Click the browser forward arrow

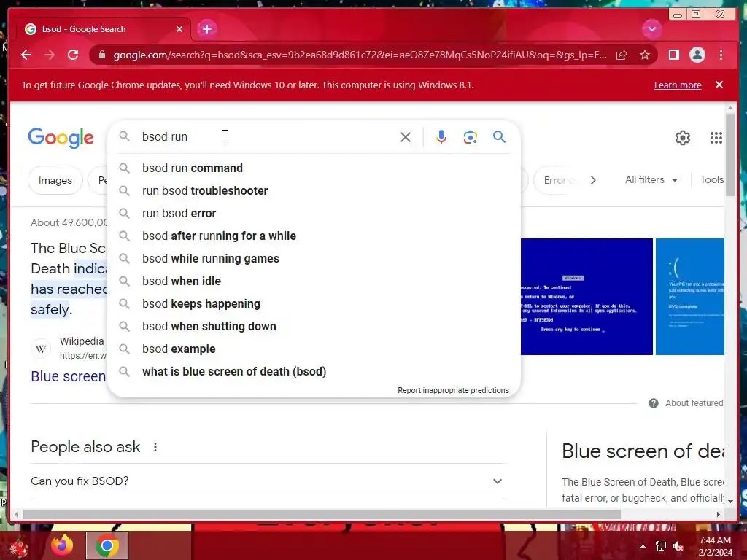(x=50, y=55)
